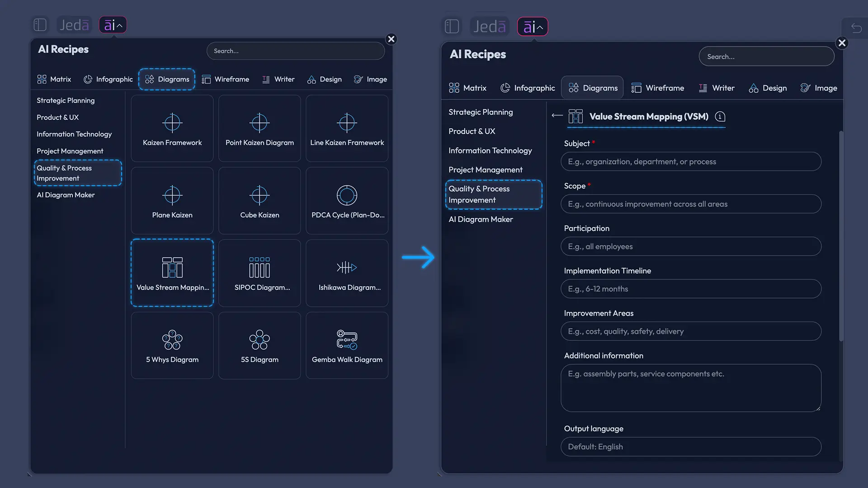Click the Jeda logo in right window
The height and width of the screenshot is (488, 868).
coord(489,26)
